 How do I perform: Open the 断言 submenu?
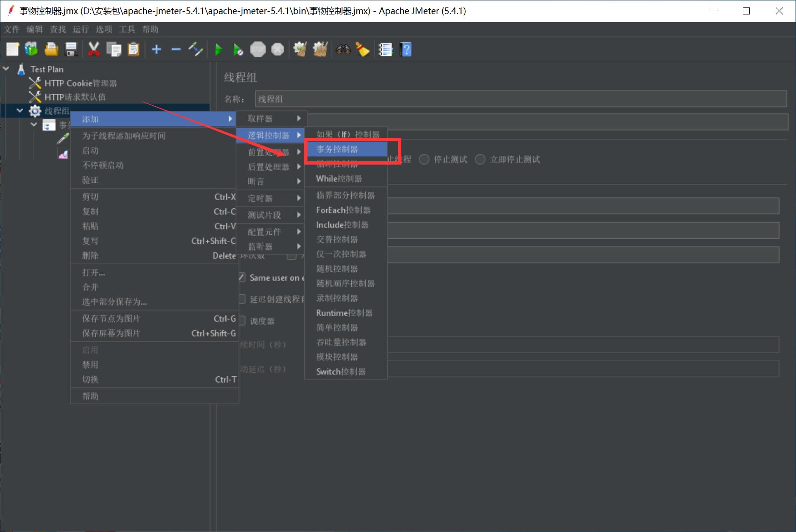coord(272,181)
